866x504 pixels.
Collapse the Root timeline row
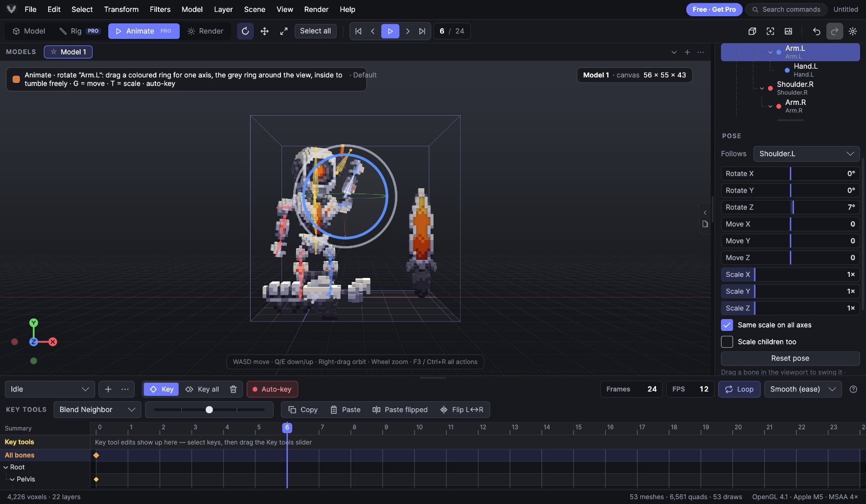click(6, 467)
